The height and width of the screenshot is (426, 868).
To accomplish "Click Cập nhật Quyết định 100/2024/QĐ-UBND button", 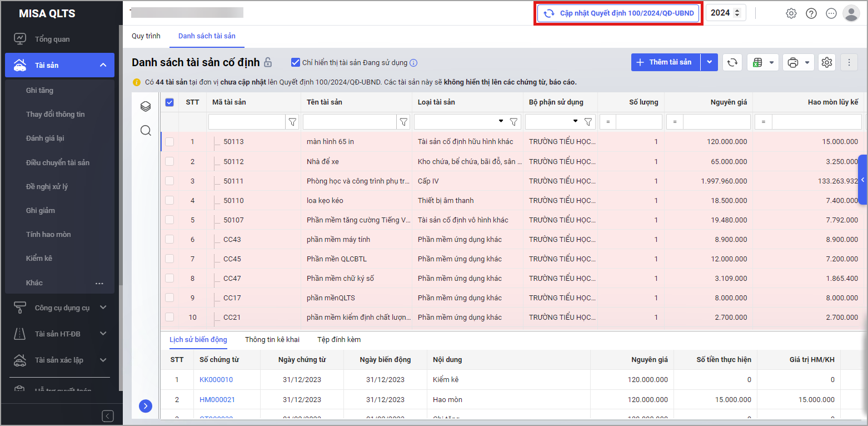I will pyautogui.click(x=618, y=13).
